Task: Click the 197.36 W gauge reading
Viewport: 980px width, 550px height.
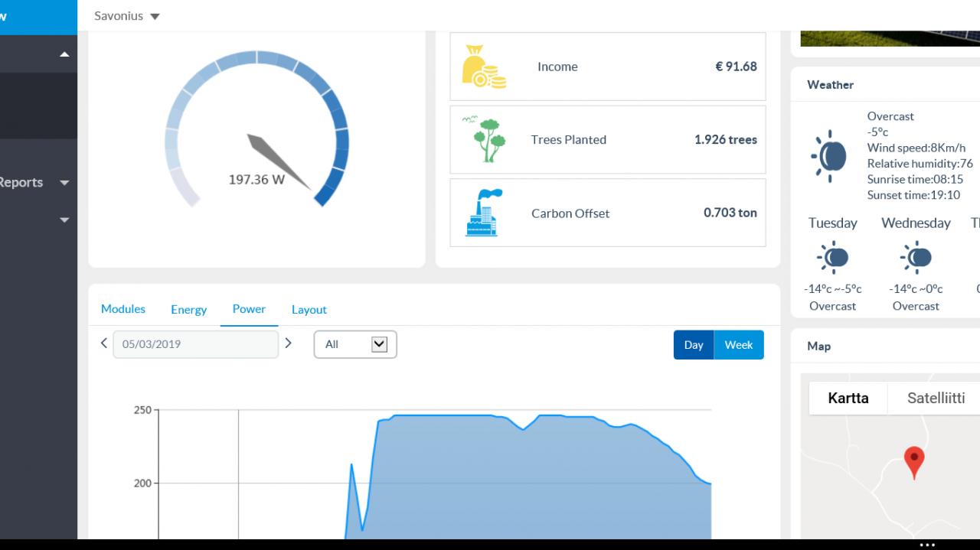Action: 256,180
